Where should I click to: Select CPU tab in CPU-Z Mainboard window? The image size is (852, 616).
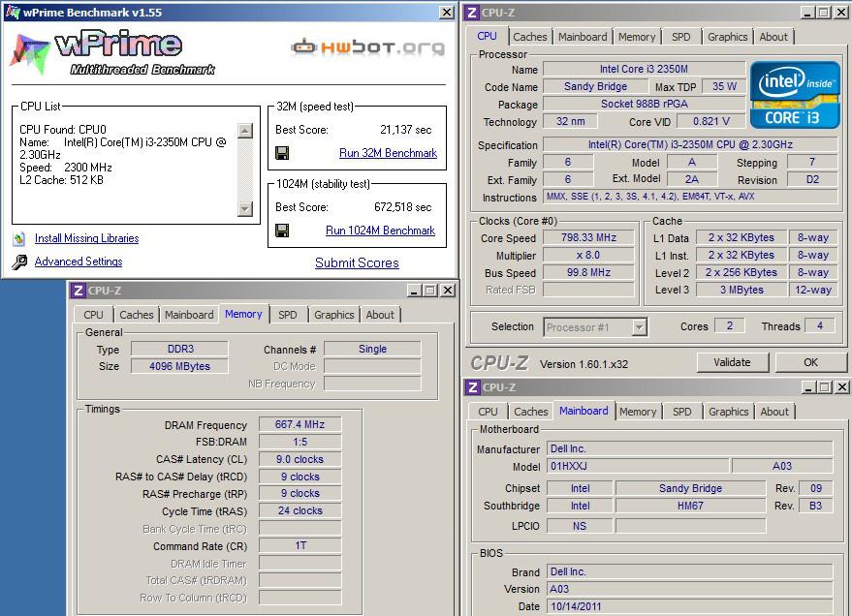point(488,412)
